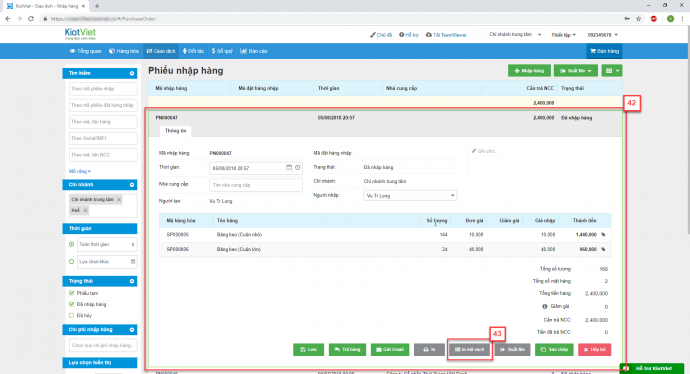Open the Xuất file dropdown at top
690x374 pixels.
pos(576,70)
